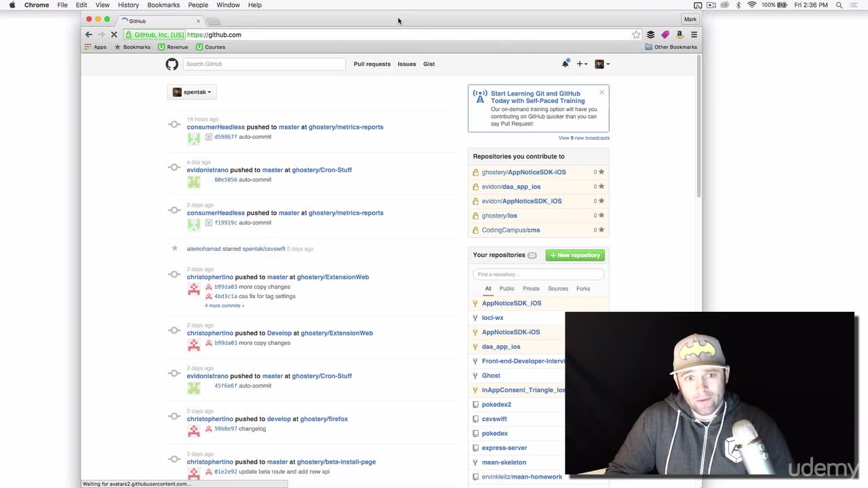The width and height of the screenshot is (868, 488).
Task: Open express-server repository
Action: click(504, 448)
